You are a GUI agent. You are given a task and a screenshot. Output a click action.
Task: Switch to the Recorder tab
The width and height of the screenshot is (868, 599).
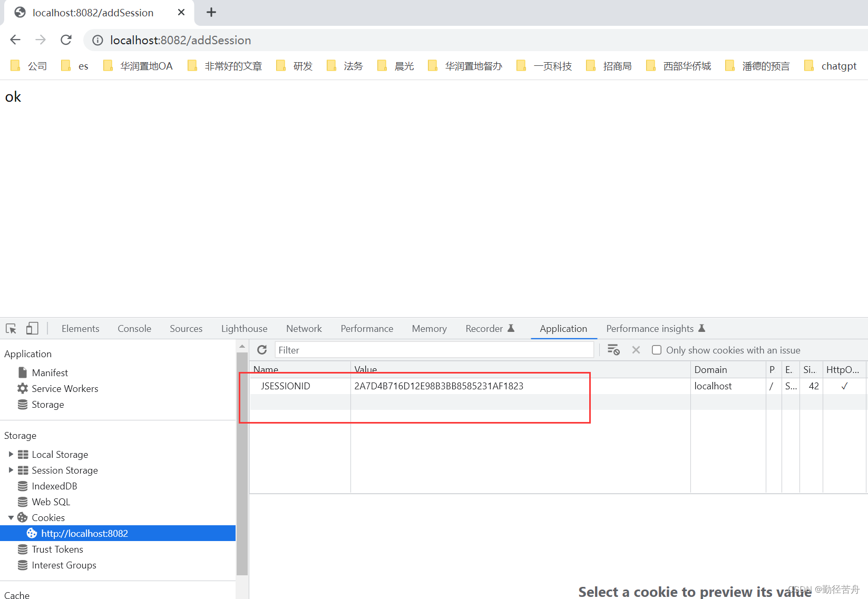(x=490, y=329)
